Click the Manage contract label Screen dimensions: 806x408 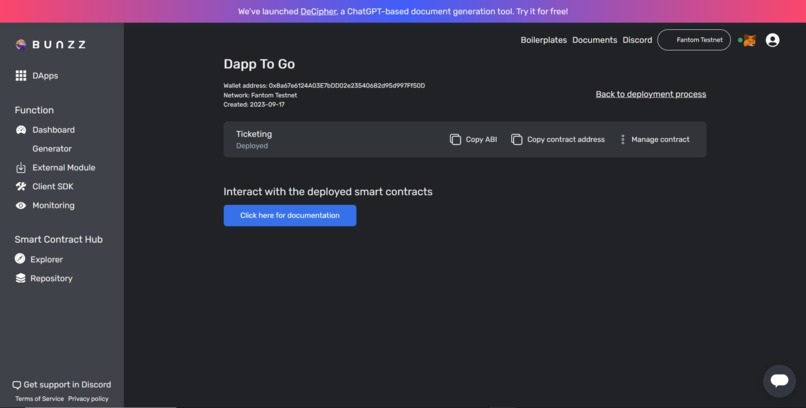661,139
